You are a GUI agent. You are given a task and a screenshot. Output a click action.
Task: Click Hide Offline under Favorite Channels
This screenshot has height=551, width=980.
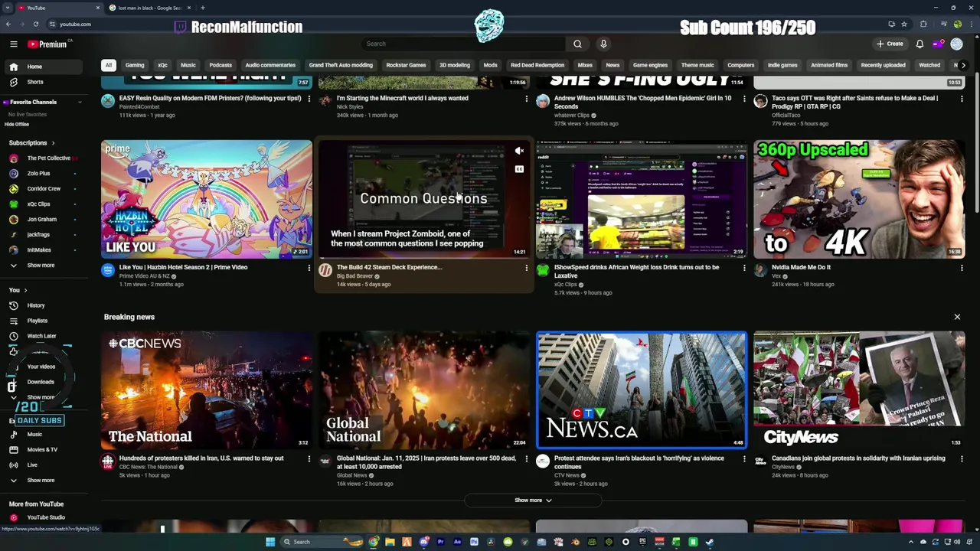(17, 124)
